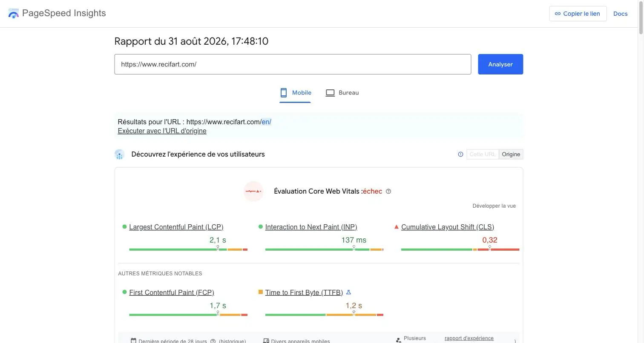Click the Analyser button
This screenshot has height=343, width=644.
(x=500, y=64)
